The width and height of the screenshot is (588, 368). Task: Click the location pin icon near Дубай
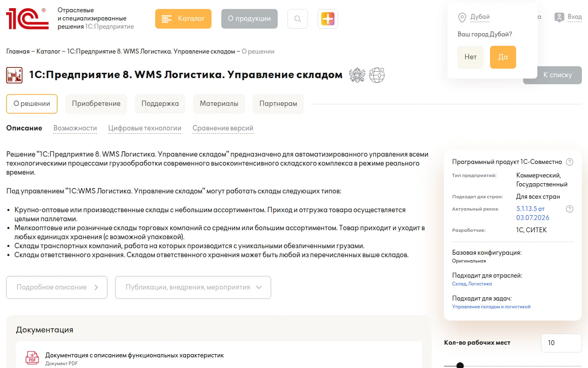462,18
